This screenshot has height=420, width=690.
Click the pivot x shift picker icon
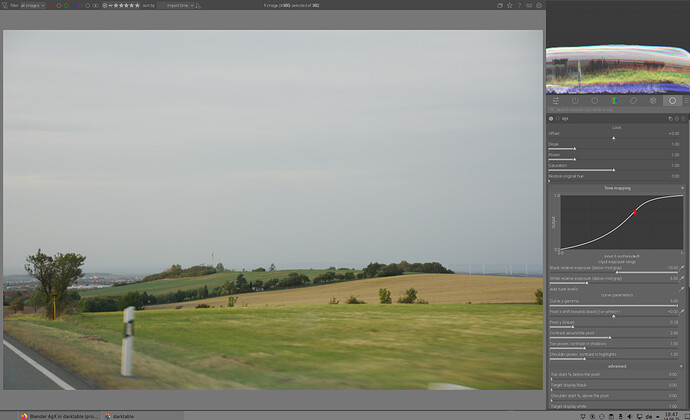(x=683, y=311)
